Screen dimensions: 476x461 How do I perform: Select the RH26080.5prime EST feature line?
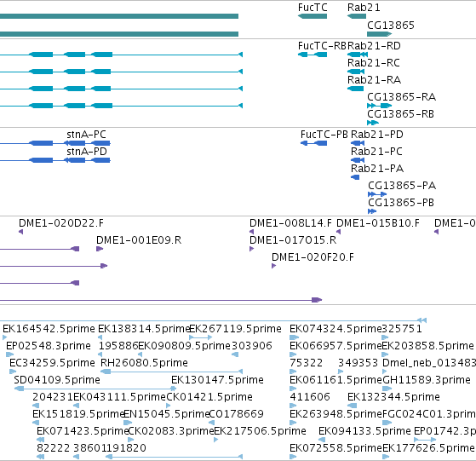coord(171,372)
